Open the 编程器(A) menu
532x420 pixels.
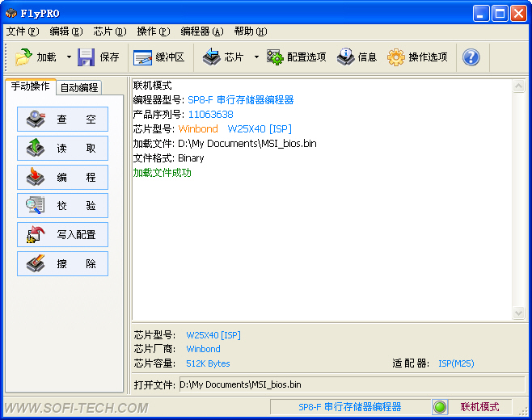pos(201,31)
